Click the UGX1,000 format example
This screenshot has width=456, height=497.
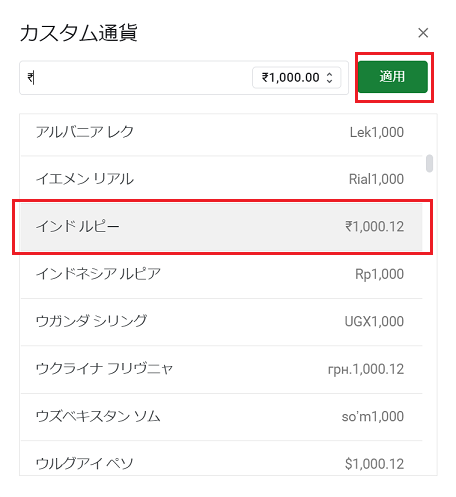[x=374, y=321]
